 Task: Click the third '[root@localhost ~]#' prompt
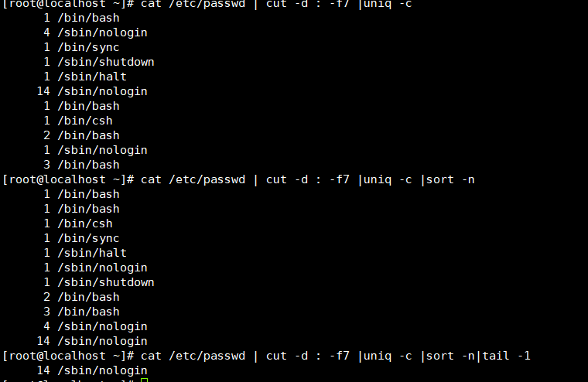click(x=68, y=356)
